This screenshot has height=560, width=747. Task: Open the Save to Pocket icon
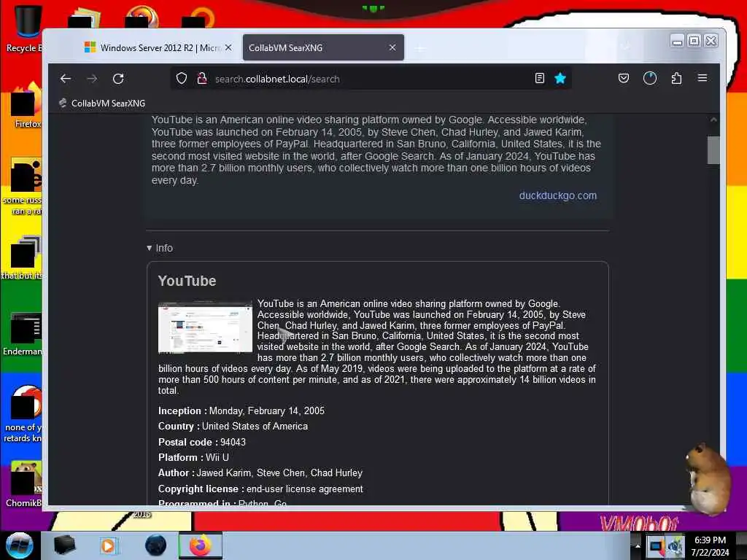click(x=623, y=78)
